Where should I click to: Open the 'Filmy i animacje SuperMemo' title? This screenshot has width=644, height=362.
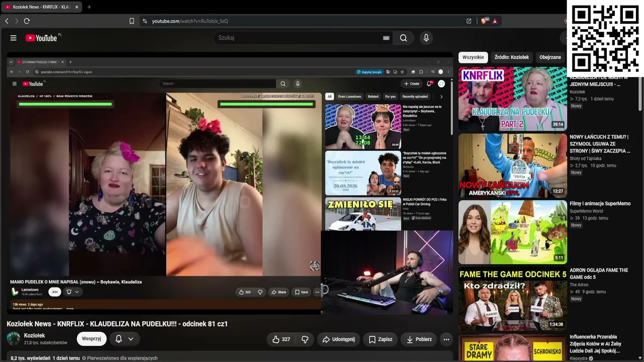pyautogui.click(x=600, y=204)
